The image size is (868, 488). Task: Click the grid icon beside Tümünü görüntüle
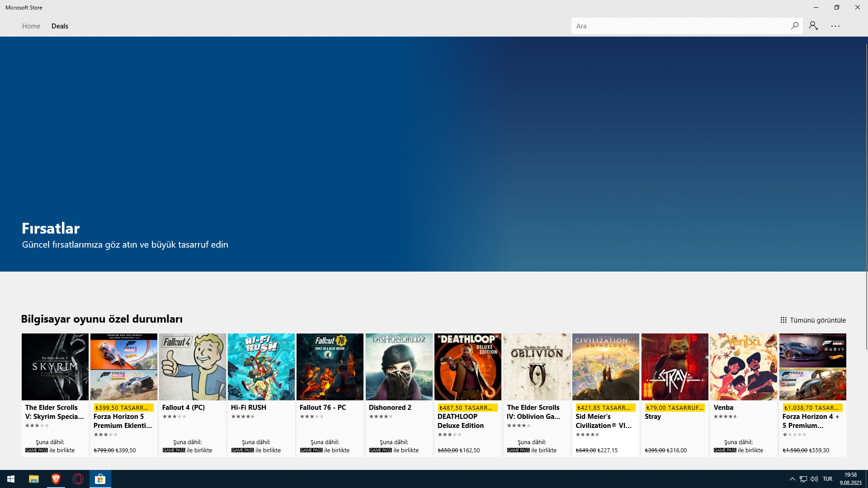(783, 320)
